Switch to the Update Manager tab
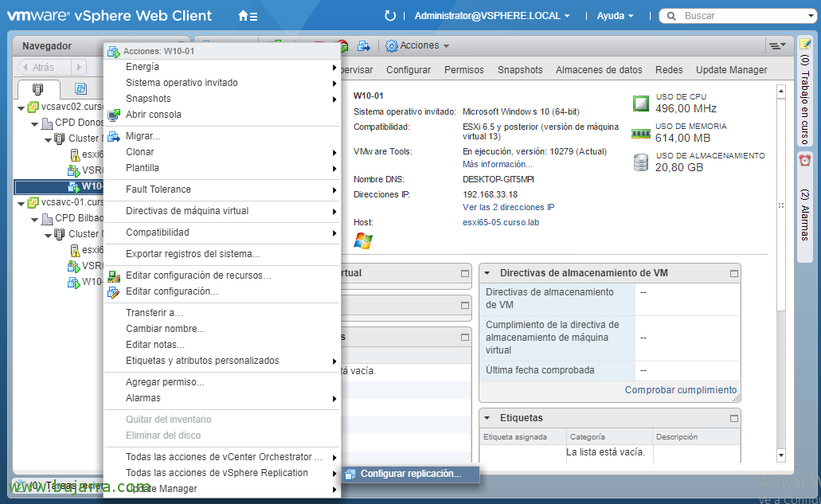The width and height of the screenshot is (821, 504). [732, 69]
